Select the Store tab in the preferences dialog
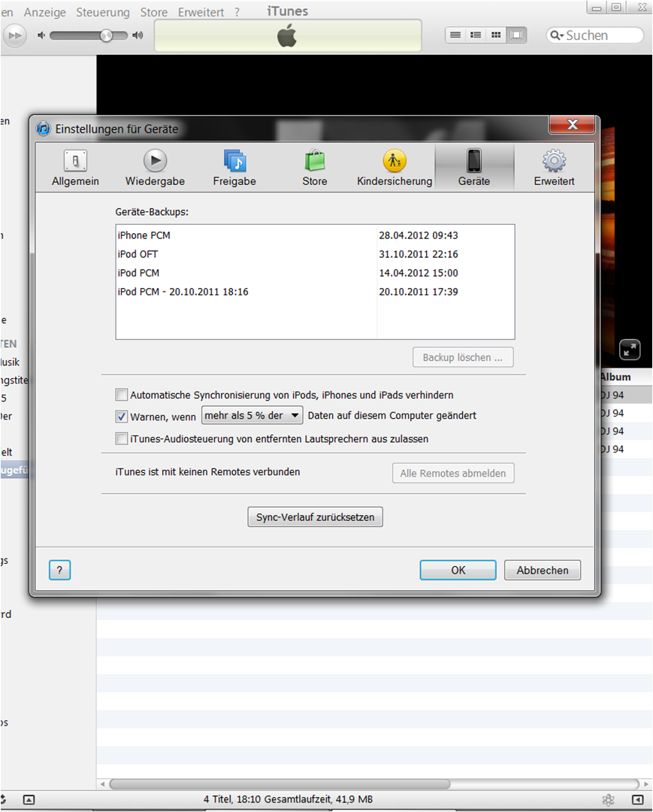The width and height of the screenshot is (653, 812). point(315,168)
